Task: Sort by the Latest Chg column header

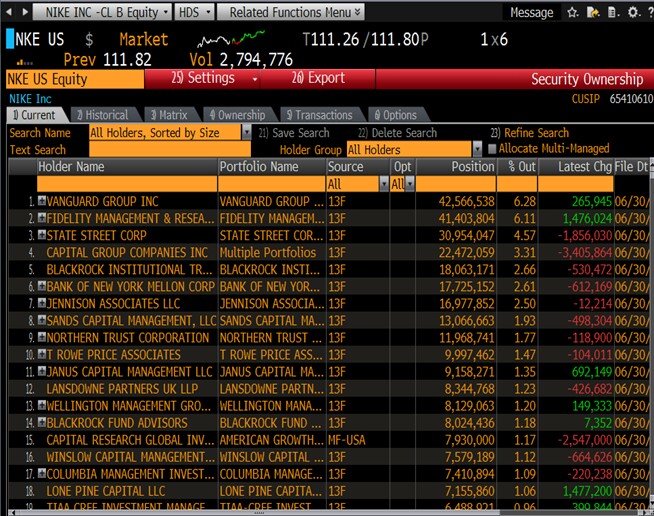Action: point(576,167)
